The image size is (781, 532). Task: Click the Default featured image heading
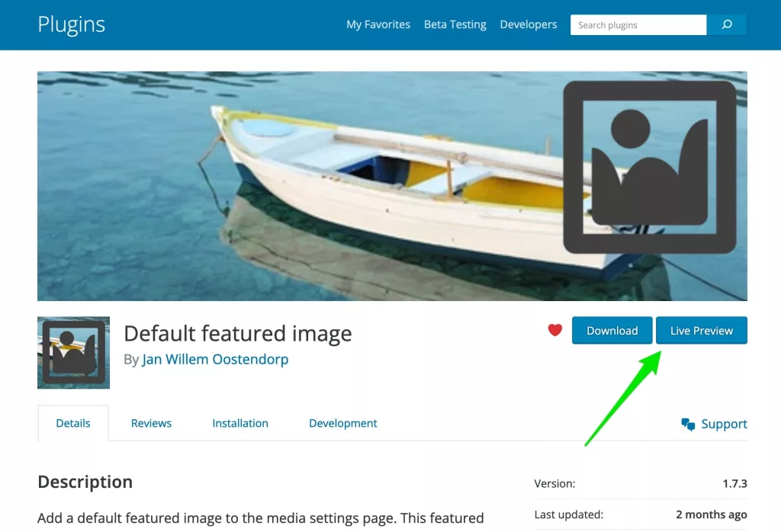[238, 333]
